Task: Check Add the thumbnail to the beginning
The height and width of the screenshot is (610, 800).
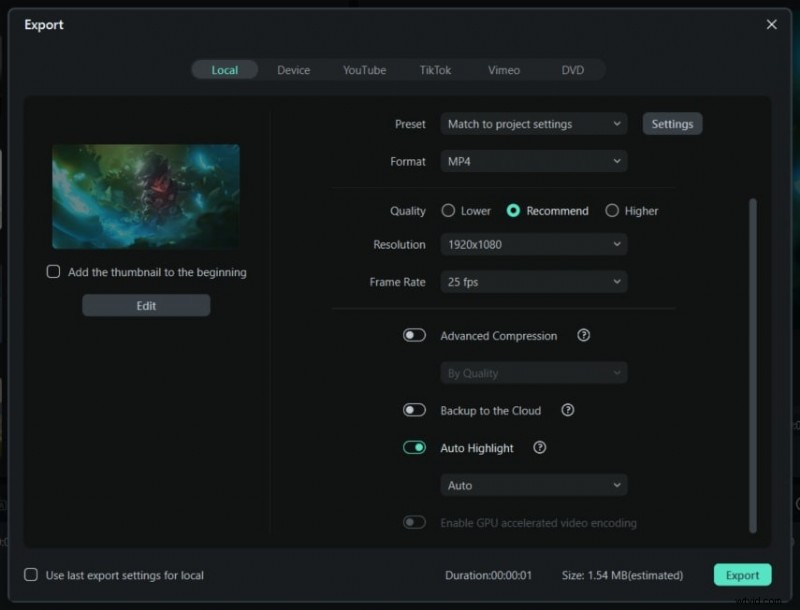Action: (53, 271)
